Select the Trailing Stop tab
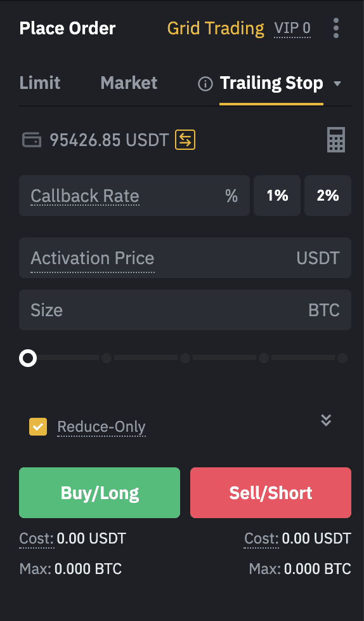The image size is (364, 621). (x=271, y=83)
